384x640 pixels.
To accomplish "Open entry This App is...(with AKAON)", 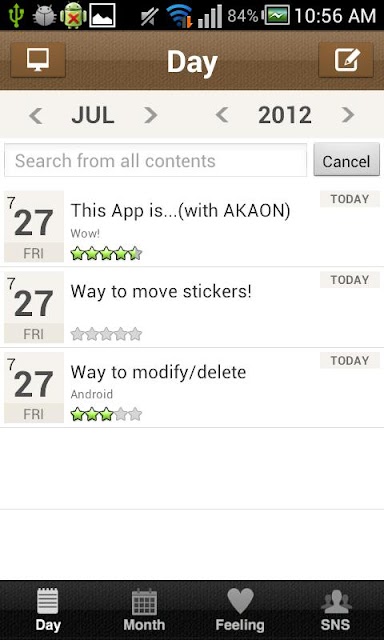I will point(192,226).
